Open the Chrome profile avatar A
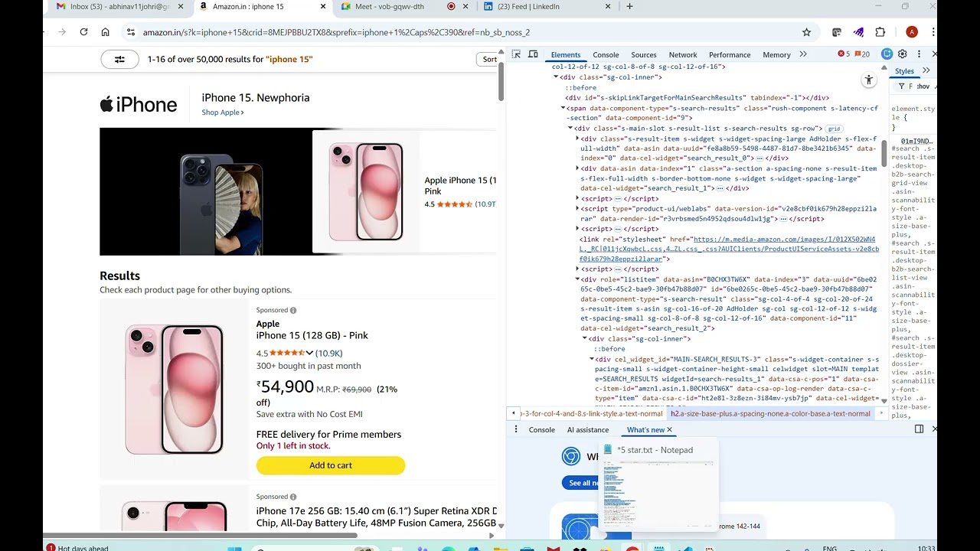 911,32
